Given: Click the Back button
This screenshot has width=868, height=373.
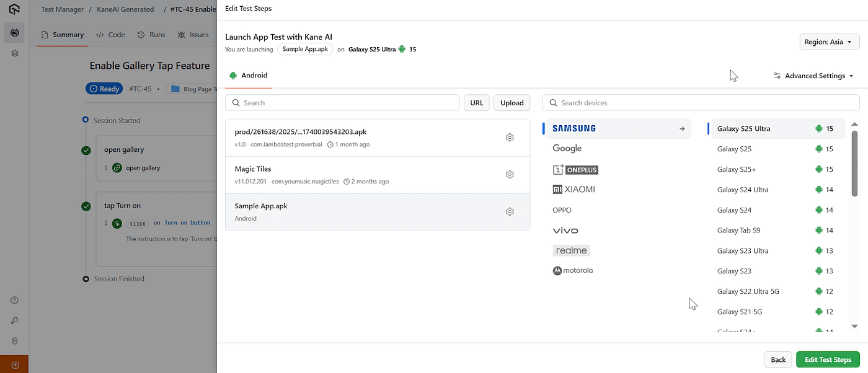Looking at the screenshot, I should tap(778, 359).
